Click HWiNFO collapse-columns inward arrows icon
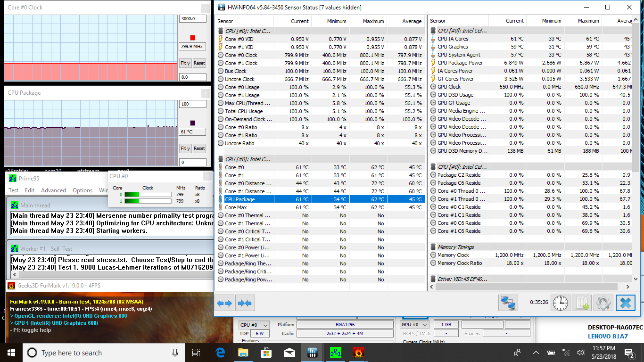This screenshot has width=644, height=362. click(x=245, y=303)
